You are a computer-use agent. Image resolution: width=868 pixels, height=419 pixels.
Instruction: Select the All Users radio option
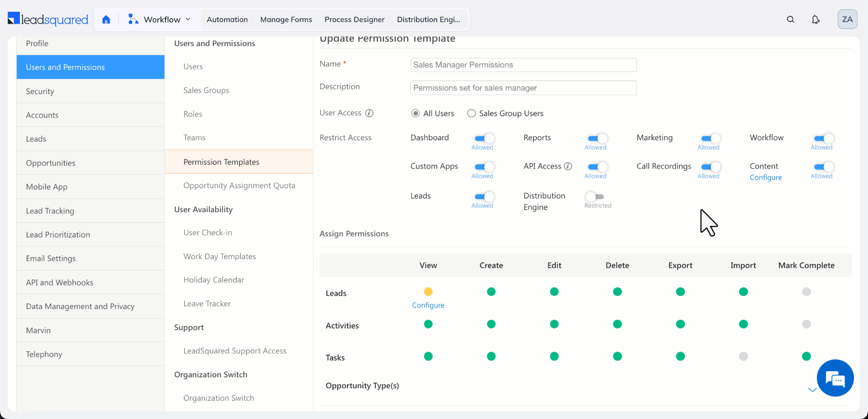tap(415, 113)
